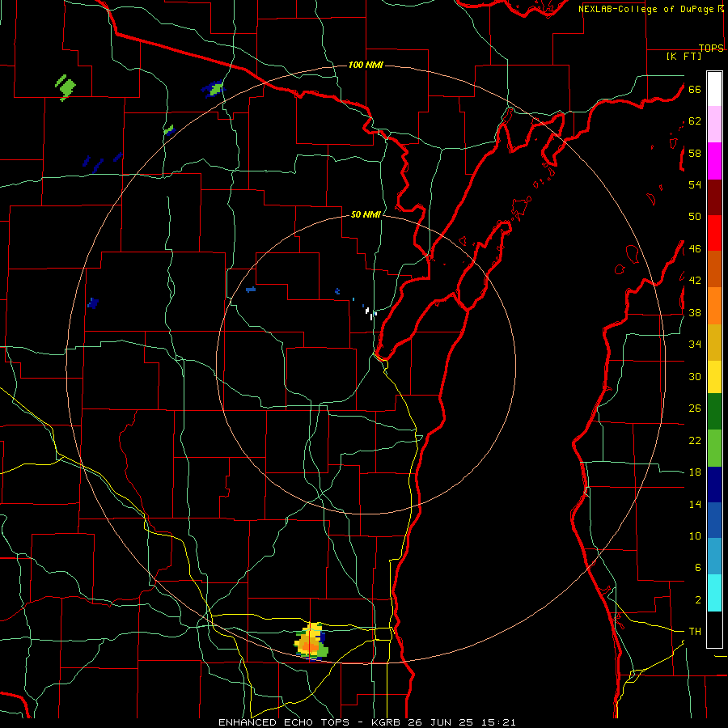Select the dark green legend swatch

point(714,412)
